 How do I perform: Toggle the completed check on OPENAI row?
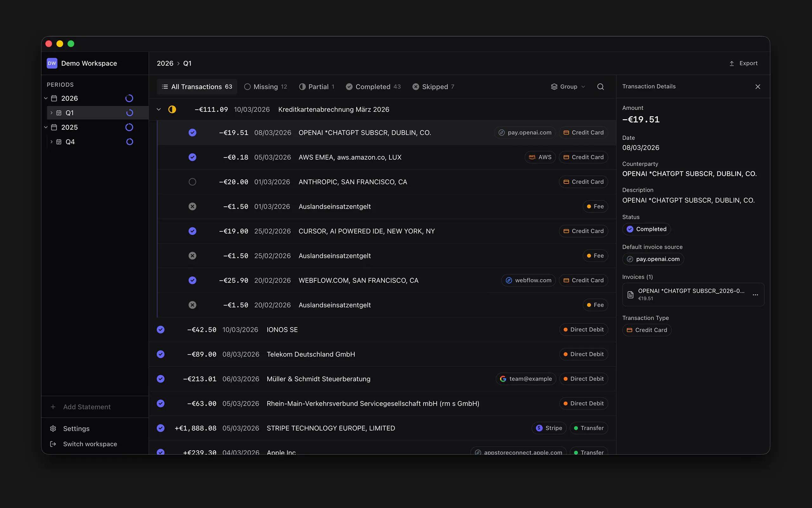pos(192,133)
